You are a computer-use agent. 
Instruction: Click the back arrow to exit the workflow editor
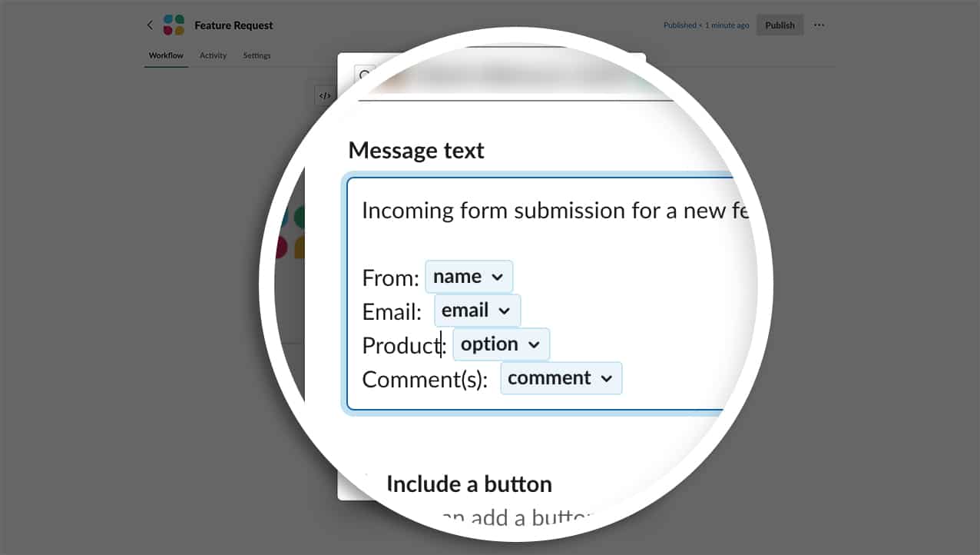pyautogui.click(x=150, y=25)
